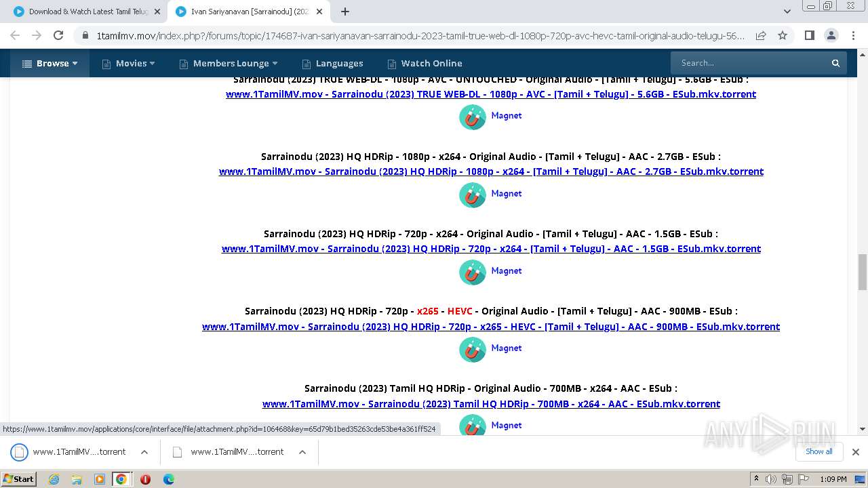Reload the current page
The image size is (868, 488).
[x=58, y=35]
